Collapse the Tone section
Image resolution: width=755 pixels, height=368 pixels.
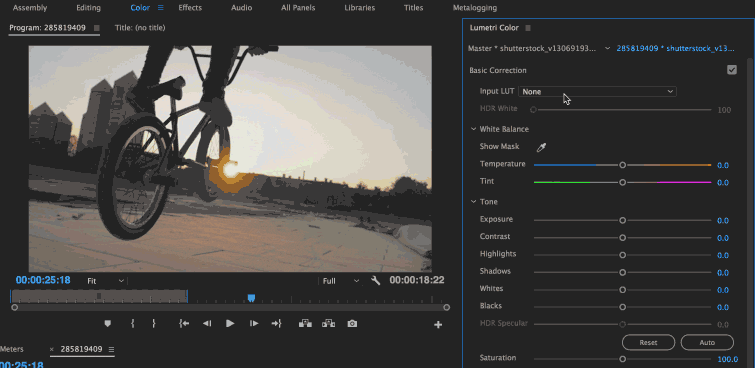473,201
